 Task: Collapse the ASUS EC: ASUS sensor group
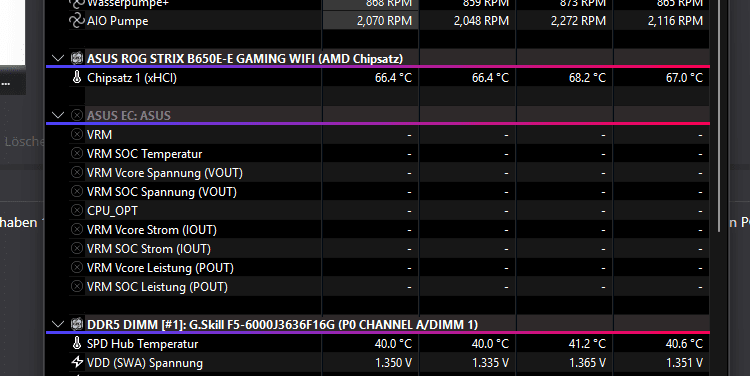[x=58, y=115]
